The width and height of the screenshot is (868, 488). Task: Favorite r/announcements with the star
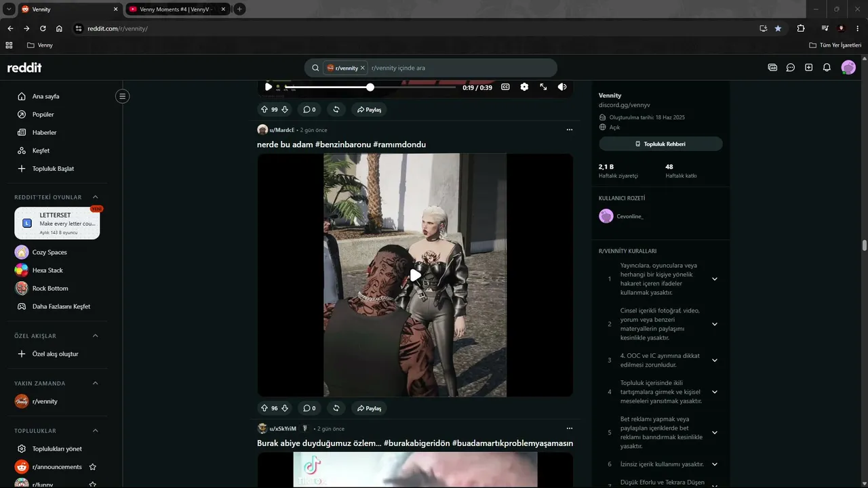(x=92, y=467)
